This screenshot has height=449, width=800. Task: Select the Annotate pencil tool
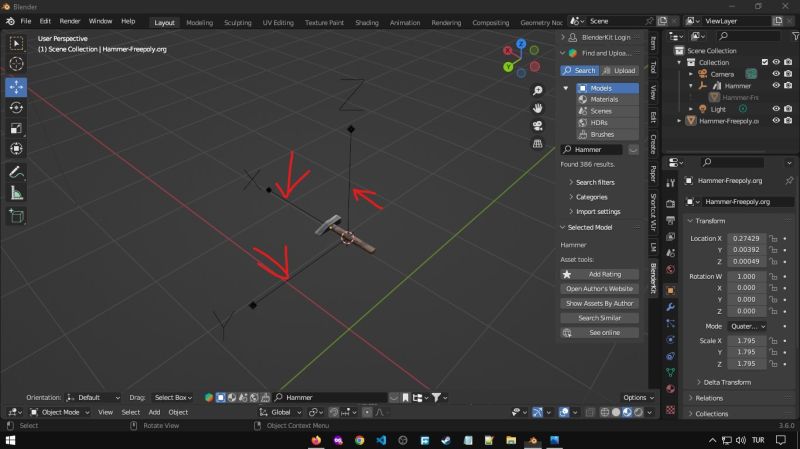16,172
